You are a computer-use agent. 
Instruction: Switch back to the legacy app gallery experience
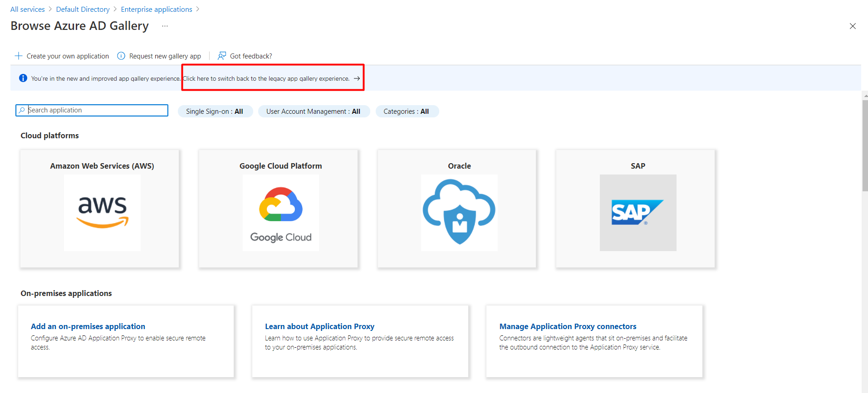pos(266,78)
